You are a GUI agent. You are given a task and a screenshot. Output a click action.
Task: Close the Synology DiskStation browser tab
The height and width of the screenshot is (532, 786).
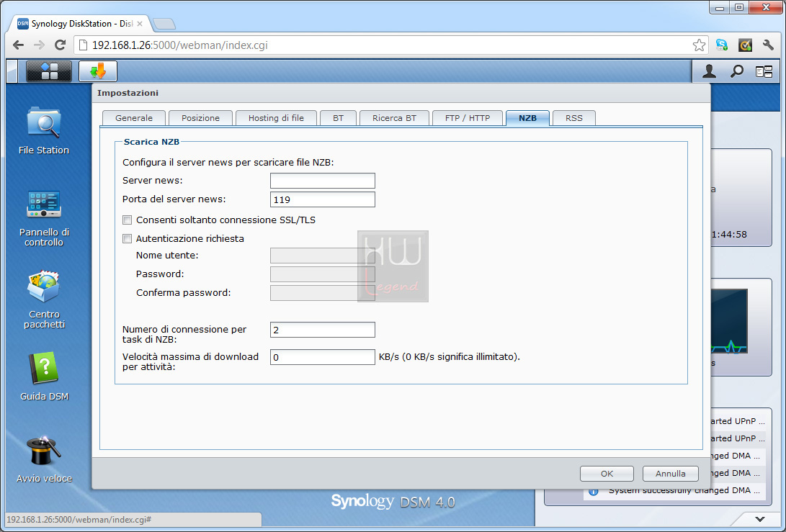pyautogui.click(x=140, y=24)
